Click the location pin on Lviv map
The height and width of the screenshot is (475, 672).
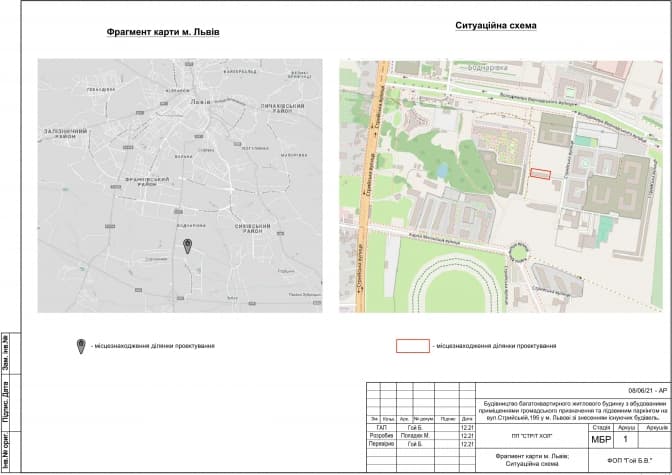[x=186, y=247]
